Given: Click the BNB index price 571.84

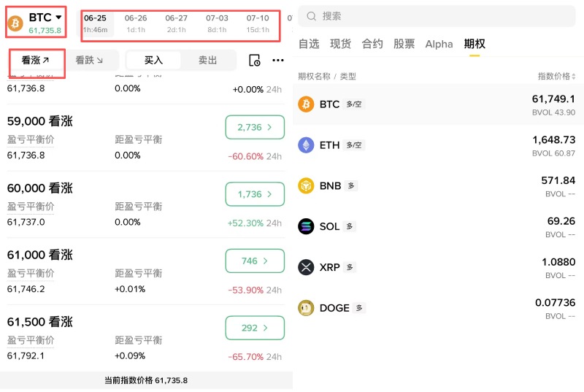Looking at the screenshot, I should (558, 180).
